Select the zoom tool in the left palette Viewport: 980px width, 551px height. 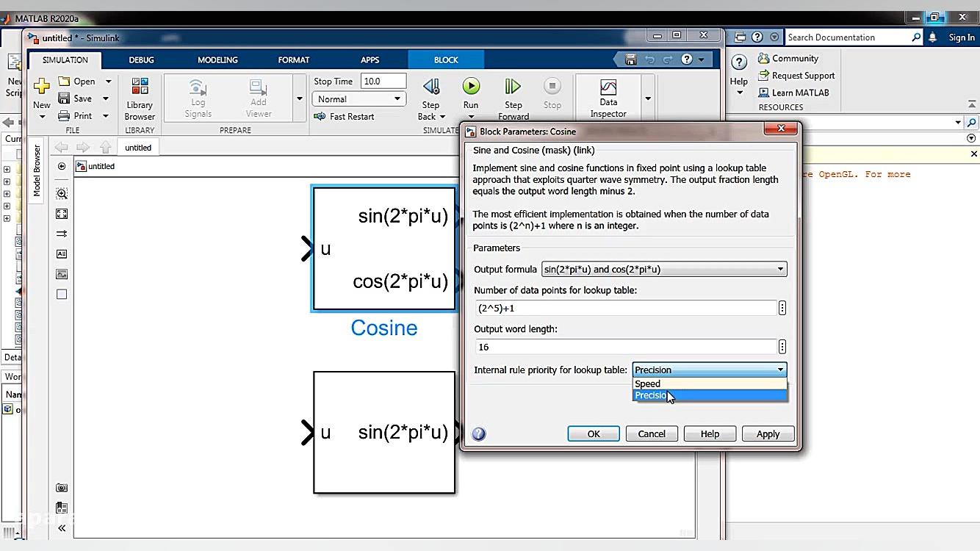pyautogui.click(x=62, y=193)
